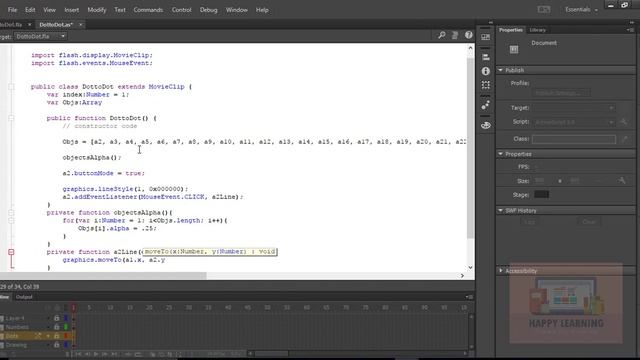Close the DottoDot.as* tab
640x360 pixels.
(x=80, y=24)
